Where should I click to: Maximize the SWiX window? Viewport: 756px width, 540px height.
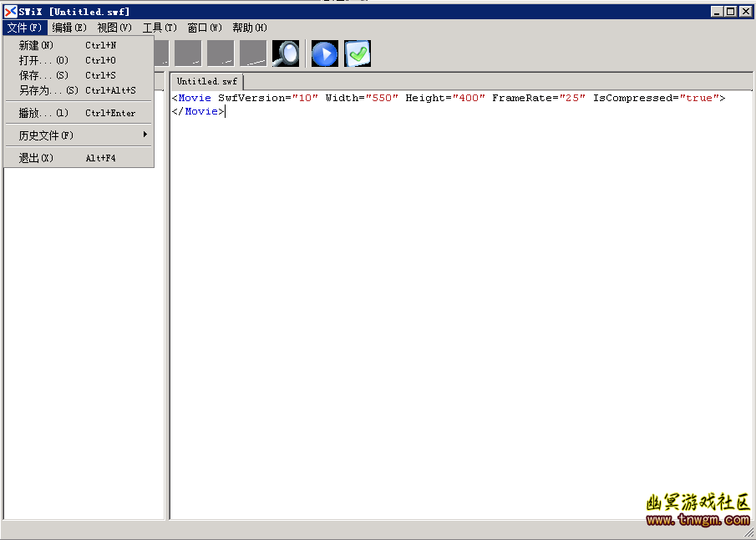(x=730, y=12)
